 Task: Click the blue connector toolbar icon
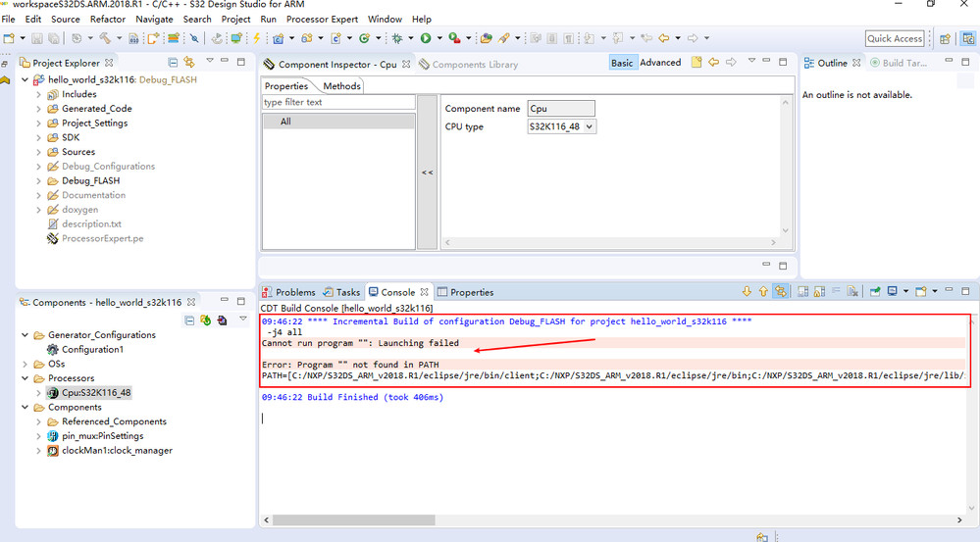(x=194, y=38)
